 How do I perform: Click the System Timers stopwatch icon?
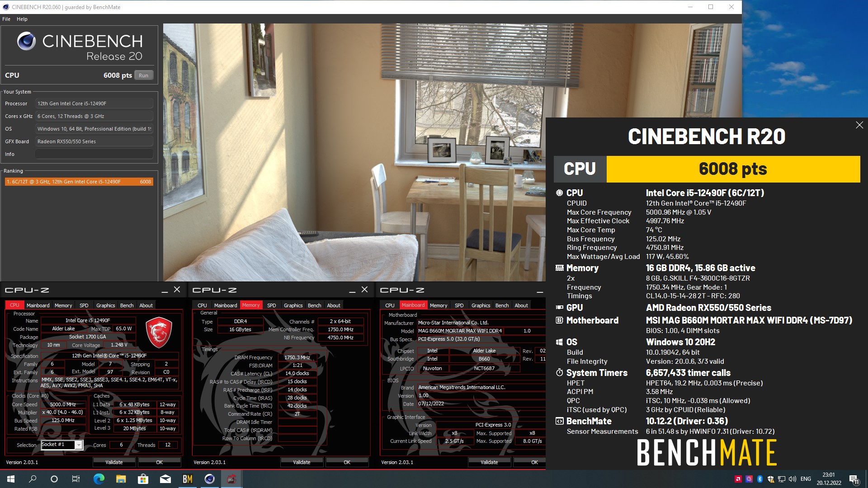click(x=560, y=373)
